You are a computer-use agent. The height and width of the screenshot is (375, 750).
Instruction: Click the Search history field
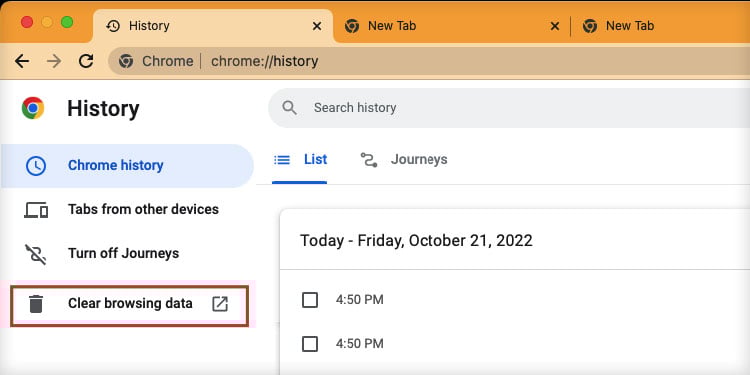[509, 108]
